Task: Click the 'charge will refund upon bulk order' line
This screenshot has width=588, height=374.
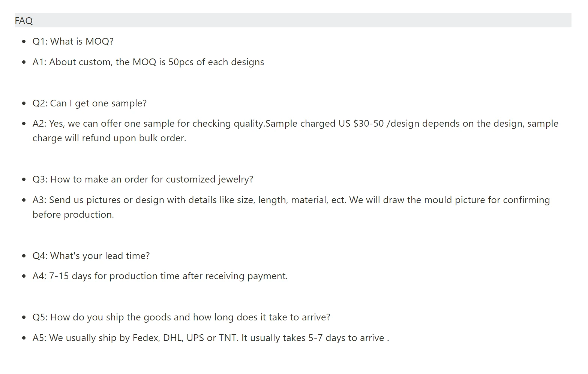Action: click(x=109, y=138)
